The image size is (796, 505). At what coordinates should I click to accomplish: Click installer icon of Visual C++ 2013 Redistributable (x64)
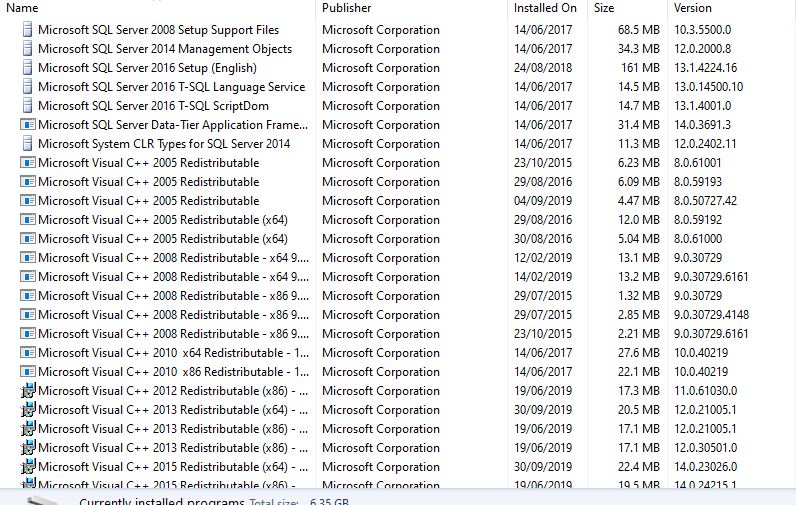pyautogui.click(x=28, y=410)
